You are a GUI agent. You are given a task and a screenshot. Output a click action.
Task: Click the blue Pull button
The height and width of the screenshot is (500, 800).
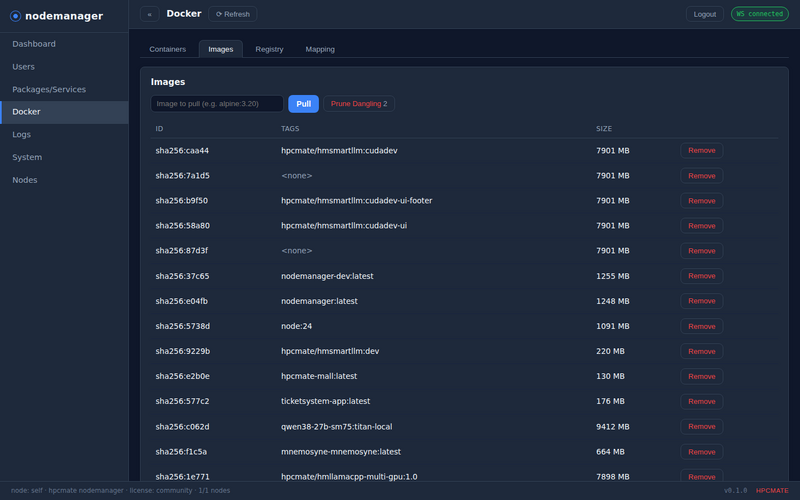[x=304, y=104]
